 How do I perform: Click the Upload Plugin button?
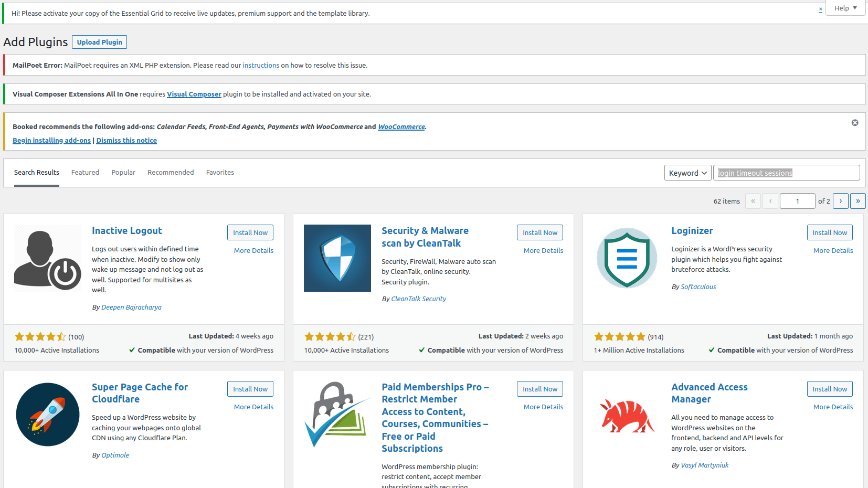pos(100,42)
